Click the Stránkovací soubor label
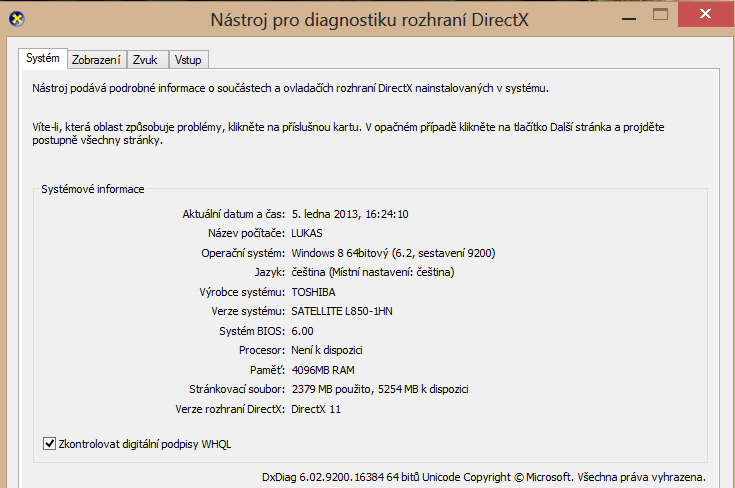Screen dimensions: 735x488 237,389
